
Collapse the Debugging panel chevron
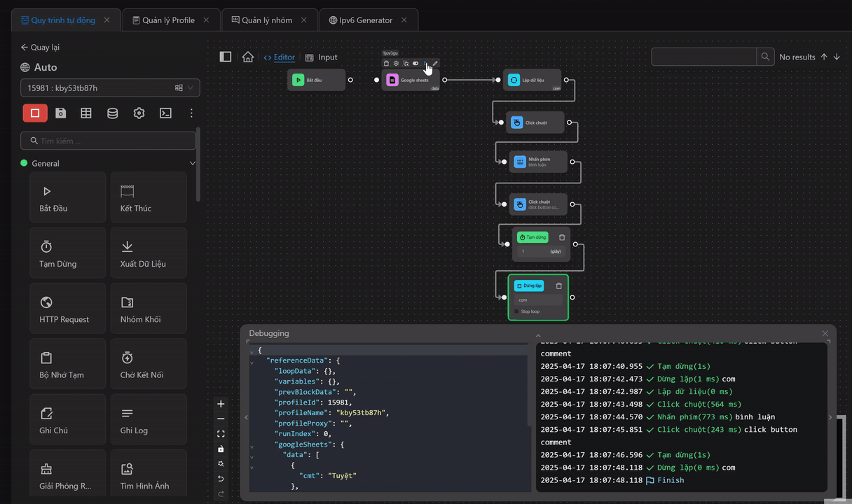coord(538,335)
